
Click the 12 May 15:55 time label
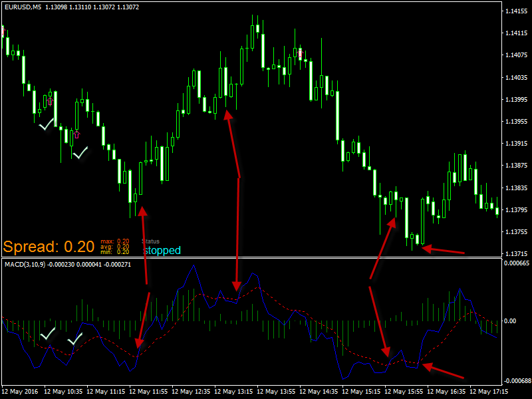click(x=404, y=392)
